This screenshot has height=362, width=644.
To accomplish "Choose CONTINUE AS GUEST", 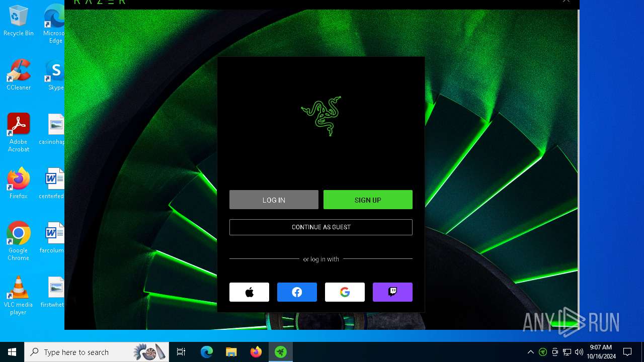I will point(321,227).
